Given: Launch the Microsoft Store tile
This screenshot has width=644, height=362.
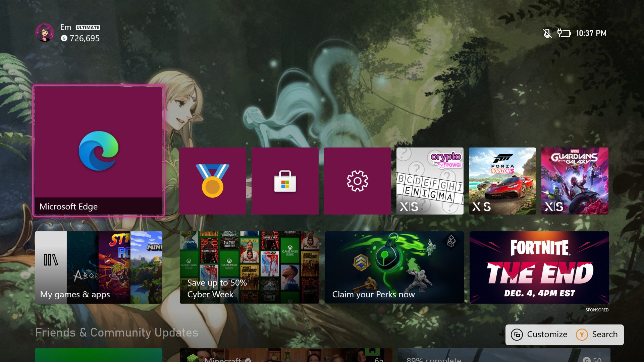Looking at the screenshot, I should point(285,181).
